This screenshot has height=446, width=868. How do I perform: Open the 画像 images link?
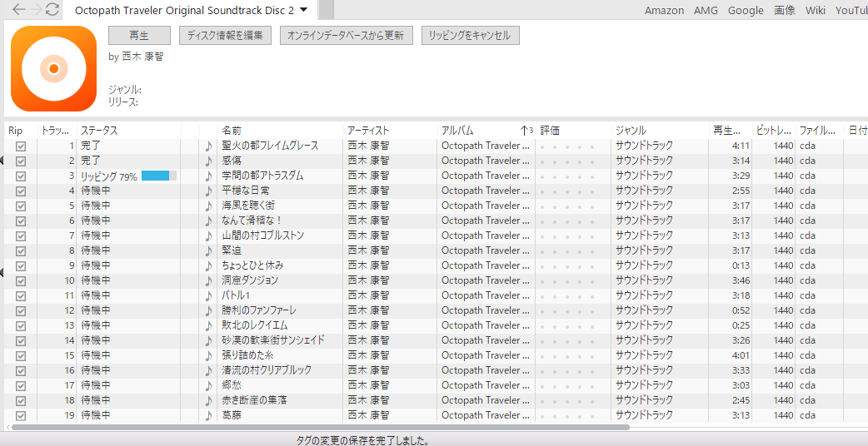[x=785, y=11]
